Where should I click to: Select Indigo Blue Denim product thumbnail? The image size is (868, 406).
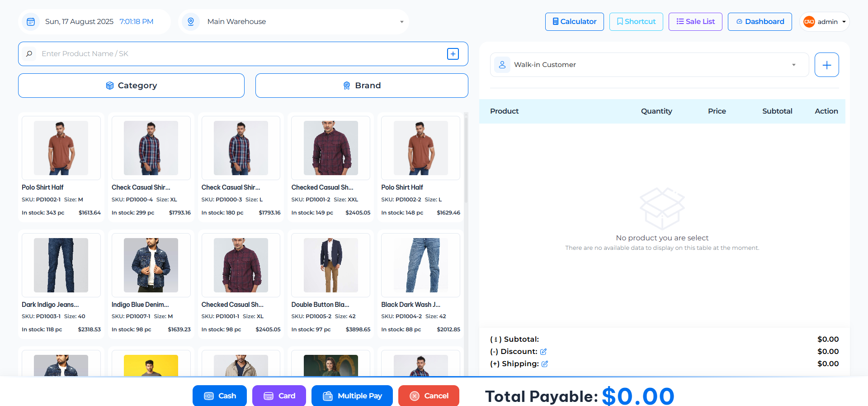[151, 265]
